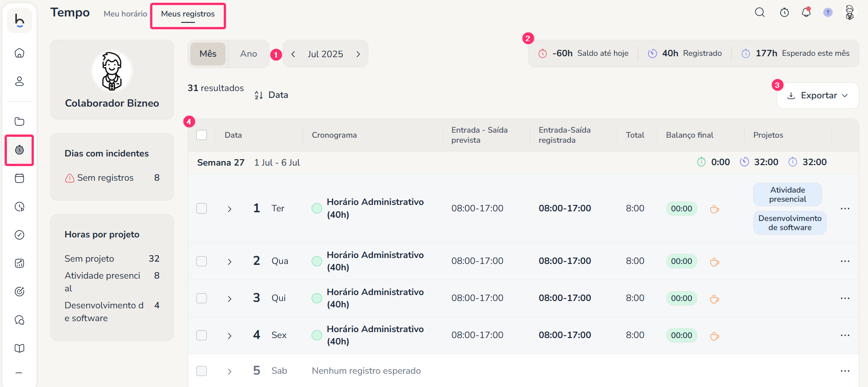
Task: Open the folder icon in sidebar
Action: [x=19, y=122]
